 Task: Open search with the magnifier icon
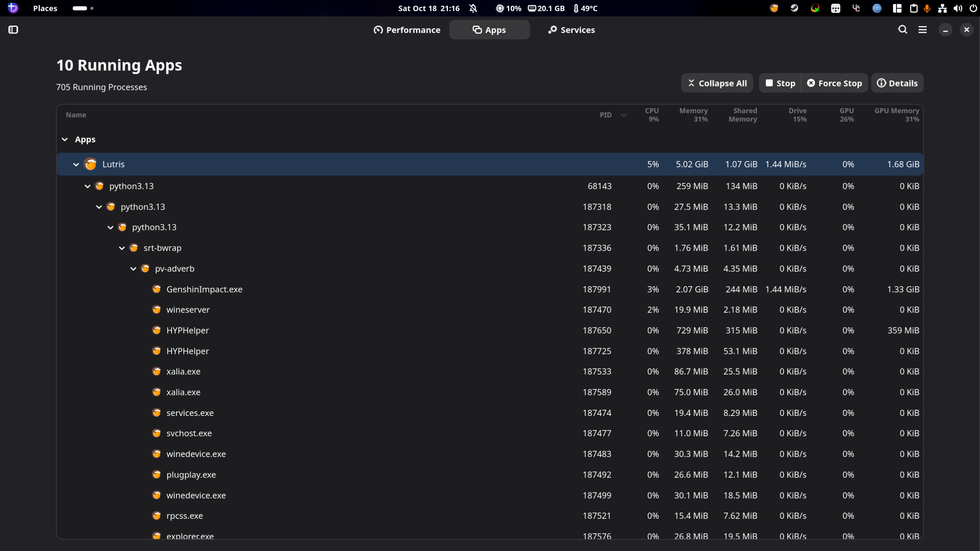click(x=902, y=29)
